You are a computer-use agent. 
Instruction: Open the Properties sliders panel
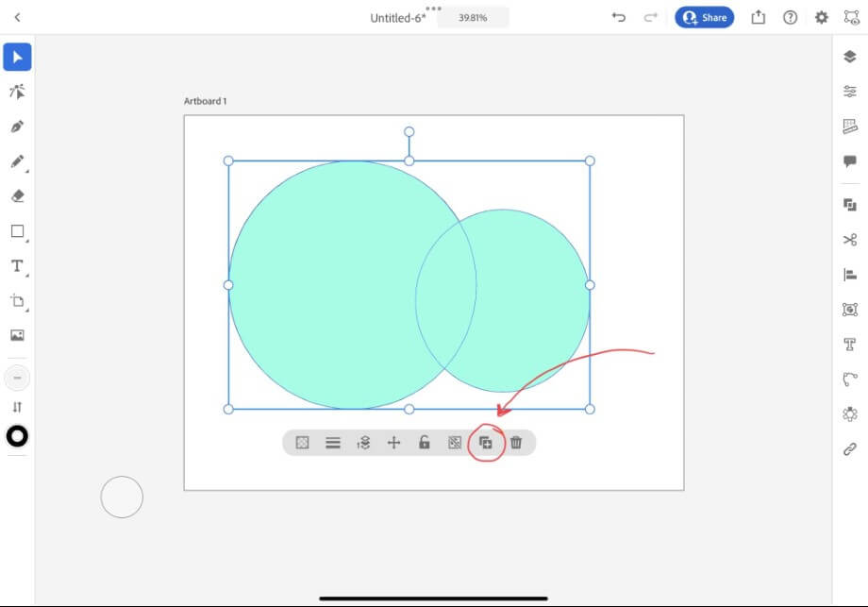[x=850, y=92]
